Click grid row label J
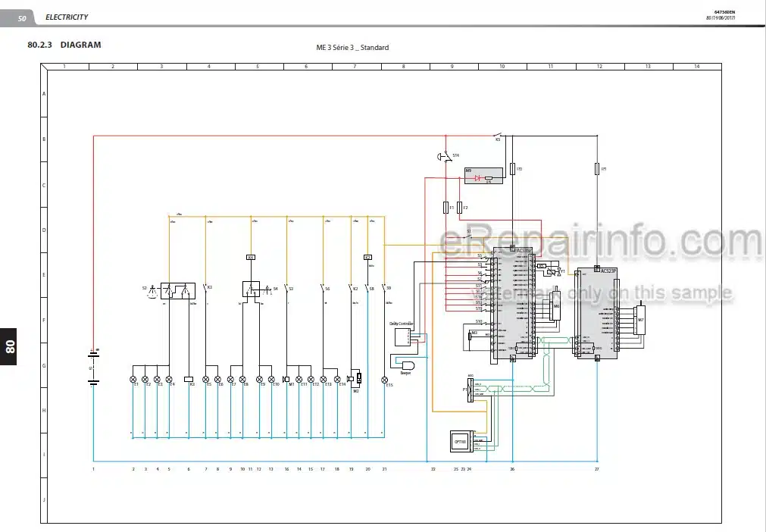This screenshot has width=766, height=532. tap(44, 500)
